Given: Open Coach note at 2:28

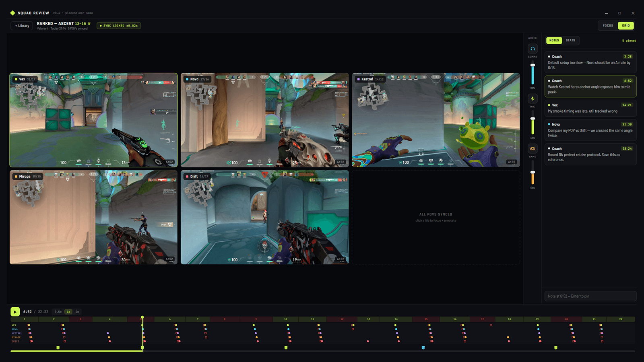Looking at the screenshot, I should tap(590, 62).
